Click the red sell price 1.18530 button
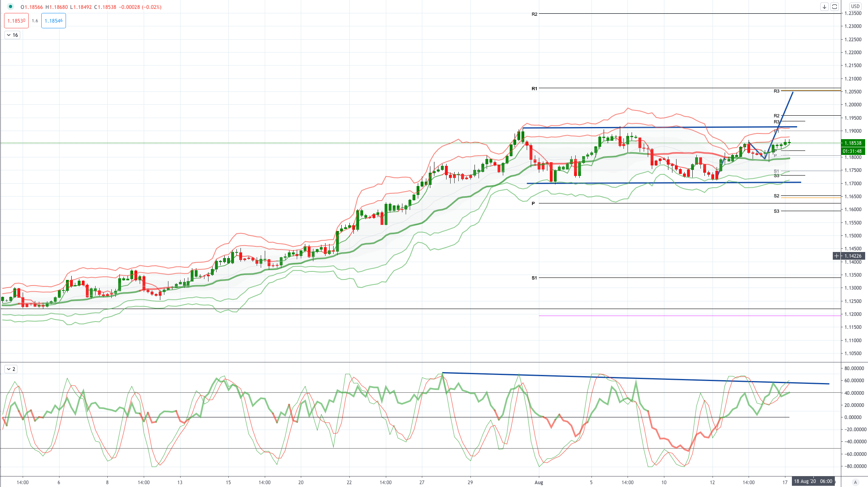The image size is (868, 487). [16, 21]
